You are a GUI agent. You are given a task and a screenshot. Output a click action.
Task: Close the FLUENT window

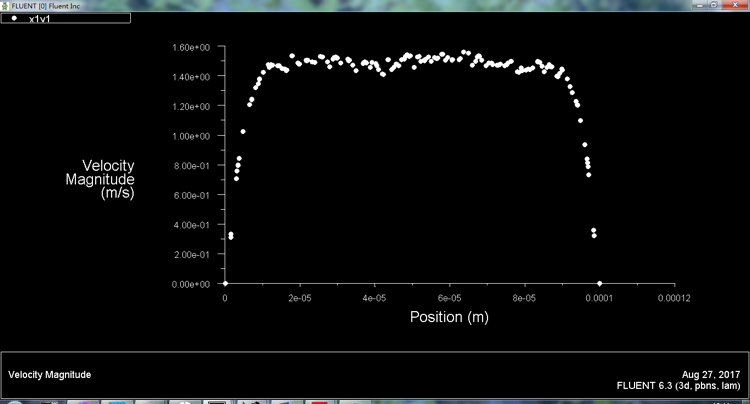[x=735, y=5]
